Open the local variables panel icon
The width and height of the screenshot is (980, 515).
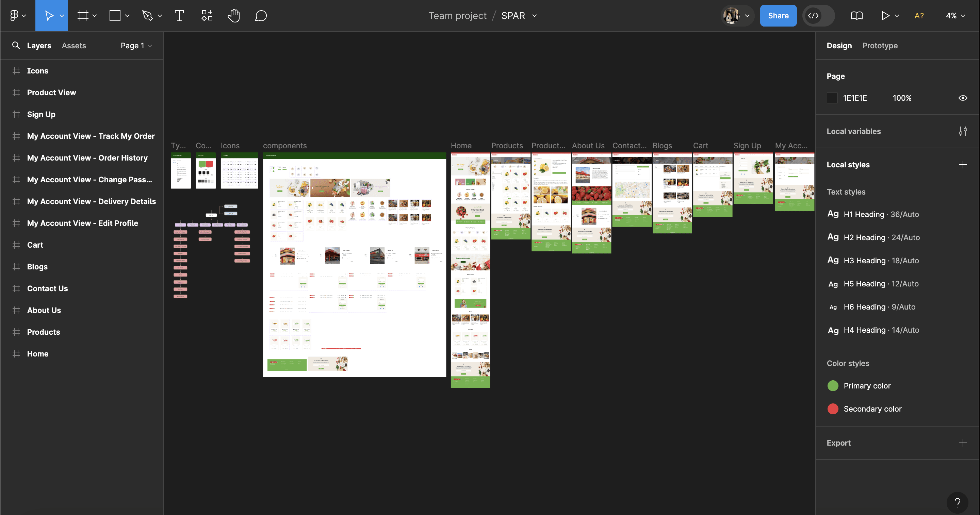(x=963, y=131)
